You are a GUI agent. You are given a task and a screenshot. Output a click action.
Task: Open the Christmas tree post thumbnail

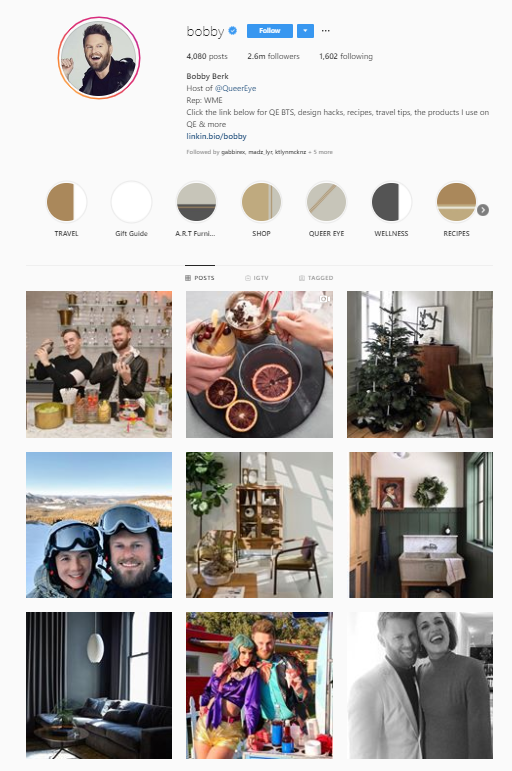pyautogui.click(x=420, y=364)
